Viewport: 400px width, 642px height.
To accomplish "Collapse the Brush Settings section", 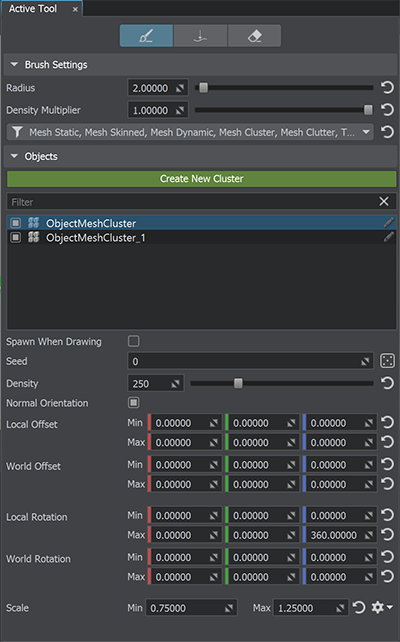I will click(x=14, y=65).
